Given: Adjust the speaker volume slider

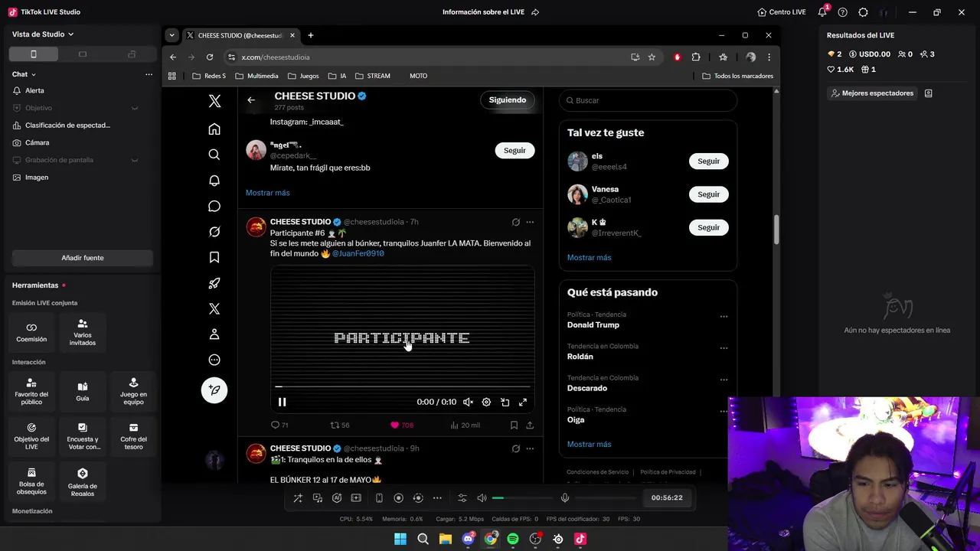Looking at the screenshot, I should tap(523, 498).
